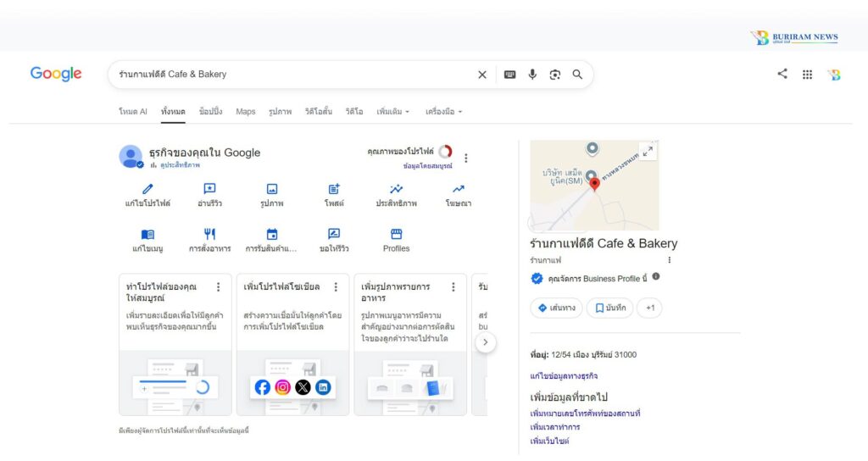868x461 pixels.
Task: Open the photos icon in business tools
Action: tap(272, 189)
